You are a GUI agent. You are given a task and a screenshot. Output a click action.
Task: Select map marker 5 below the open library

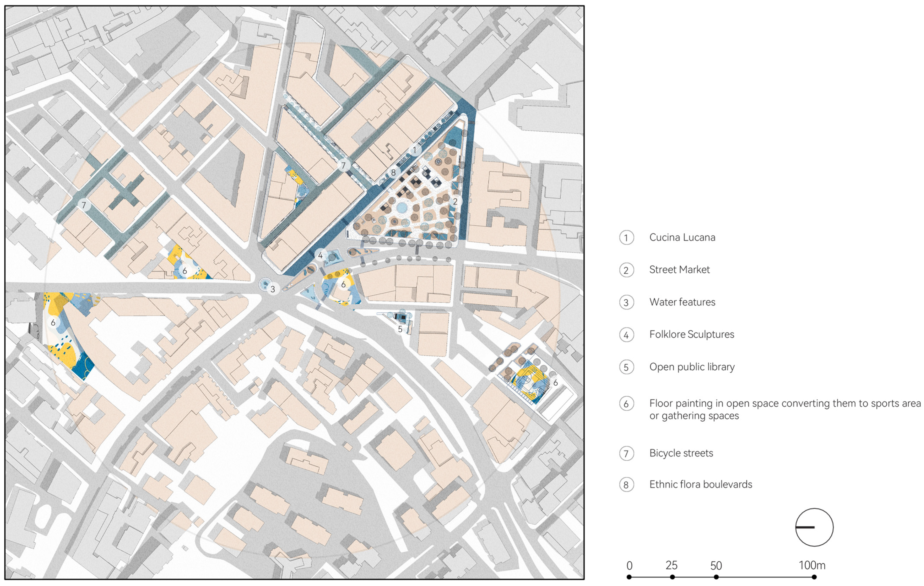pyautogui.click(x=400, y=329)
